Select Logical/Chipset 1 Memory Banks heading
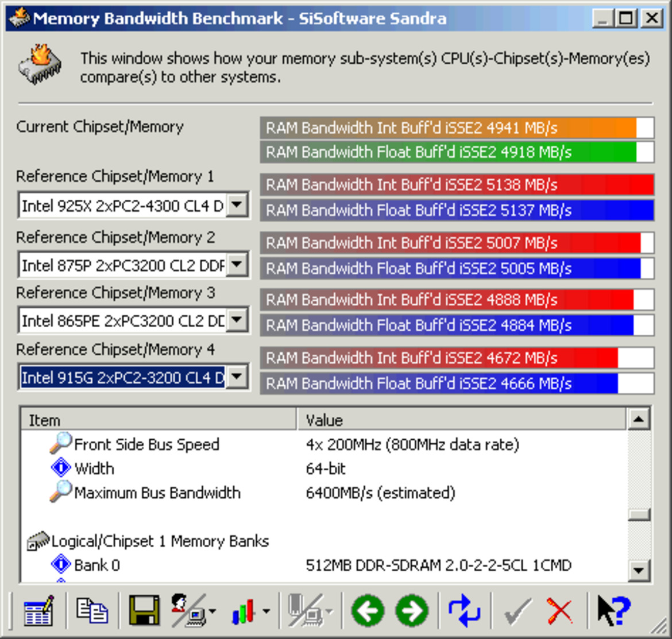 (160, 541)
